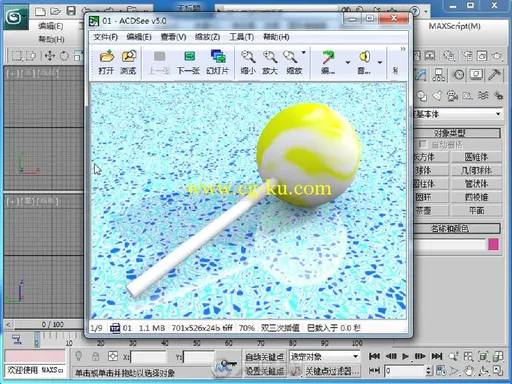Screen dimensions: 512x384
Task: Go to the end frame of the animation
Action: click(437, 357)
